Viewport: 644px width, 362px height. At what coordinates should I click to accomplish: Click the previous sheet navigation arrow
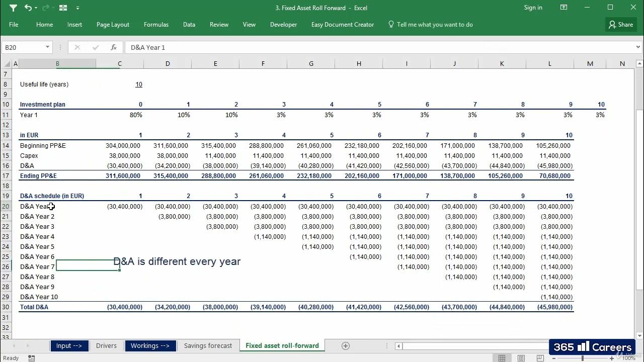coord(14,346)
